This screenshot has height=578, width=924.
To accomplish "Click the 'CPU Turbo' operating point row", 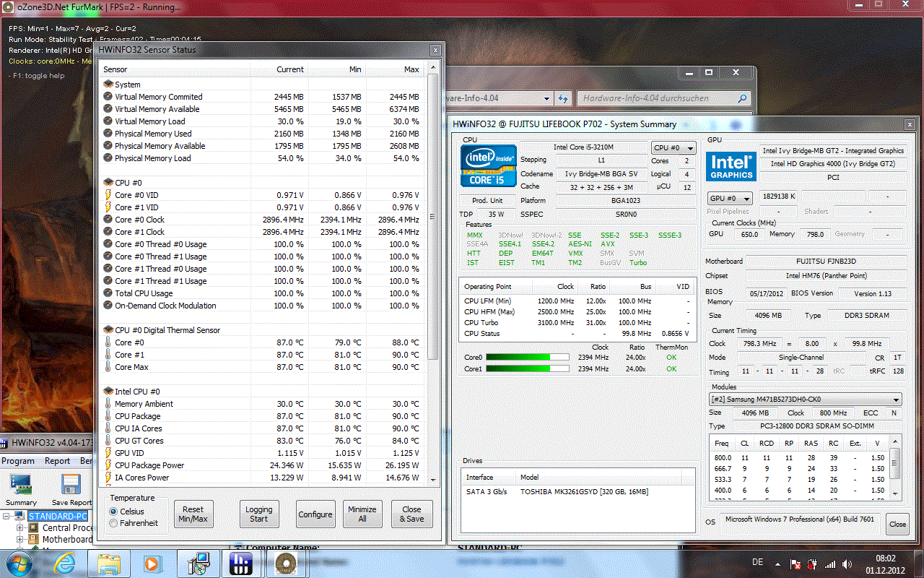I will pyautogui.click(x=577, y=323).
